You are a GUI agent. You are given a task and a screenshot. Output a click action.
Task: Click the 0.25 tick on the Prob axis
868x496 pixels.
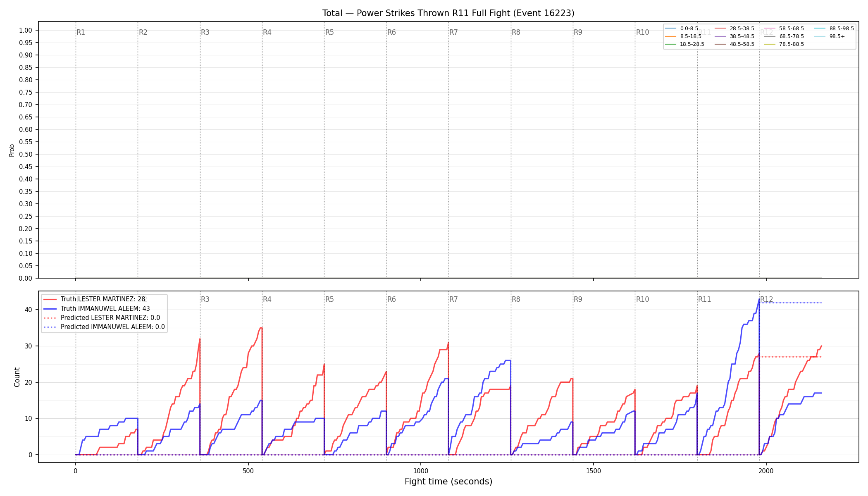click(x=26, y=216)
